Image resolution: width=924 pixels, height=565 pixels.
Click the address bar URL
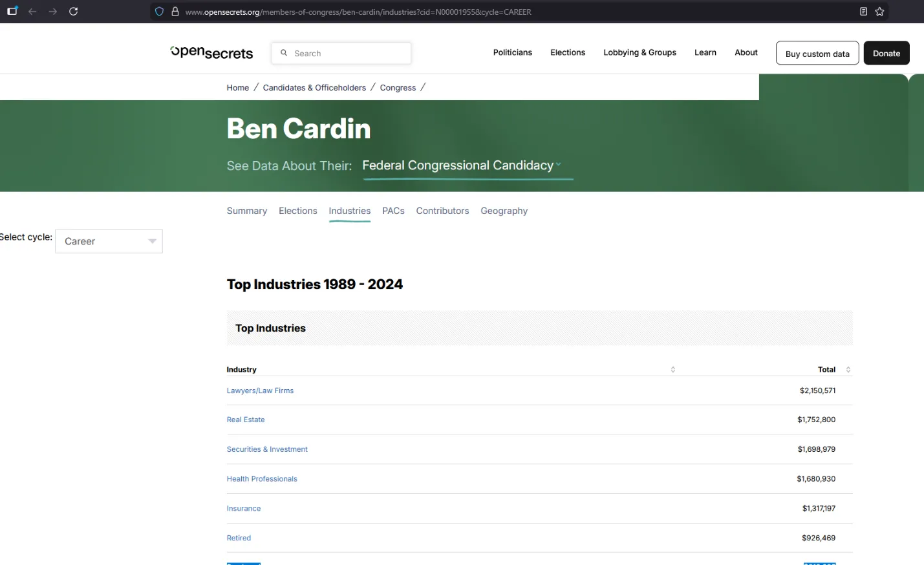coord(358,12)
